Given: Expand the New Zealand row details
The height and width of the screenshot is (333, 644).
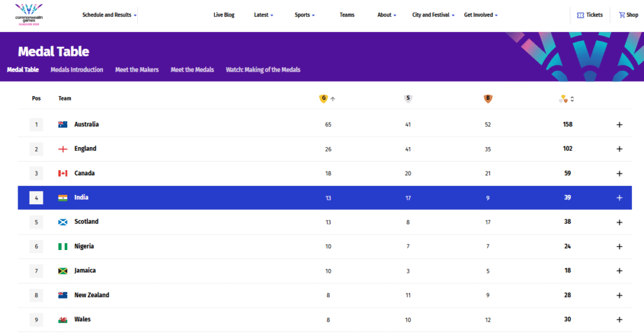Looking at the screenshot, I should 619,295.
